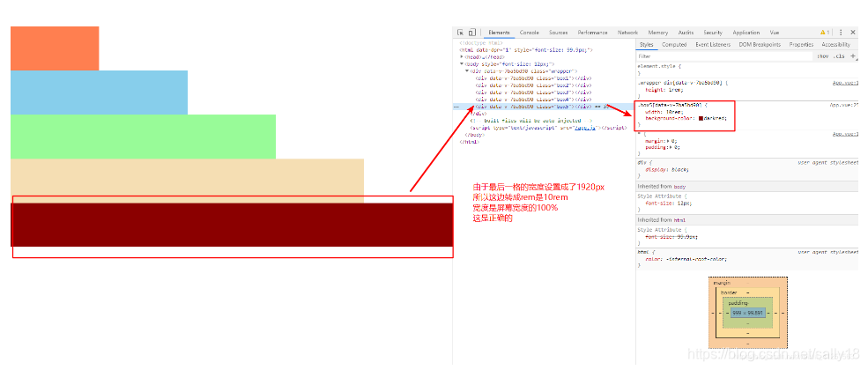Edit the height: 1rem declaration
Viewport: 868px width, 370px height.
click(x=664, y=90)
